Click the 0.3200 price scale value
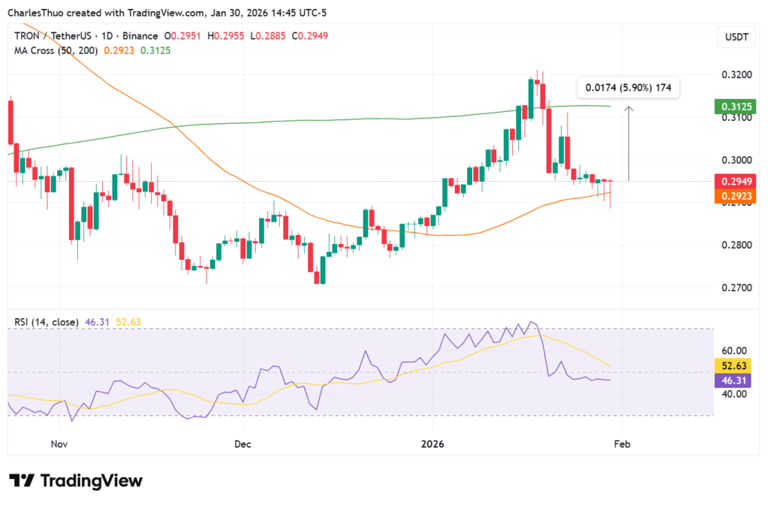This screenshot has height=506, width=768. 737,75
